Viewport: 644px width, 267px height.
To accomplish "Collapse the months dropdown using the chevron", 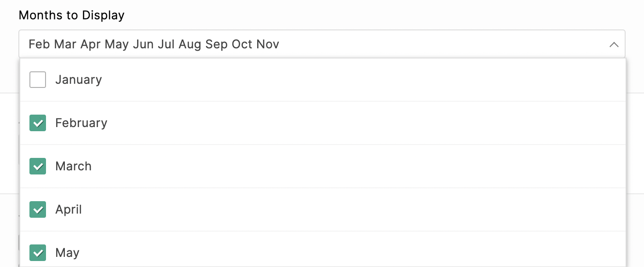I will tap(614, 45).
